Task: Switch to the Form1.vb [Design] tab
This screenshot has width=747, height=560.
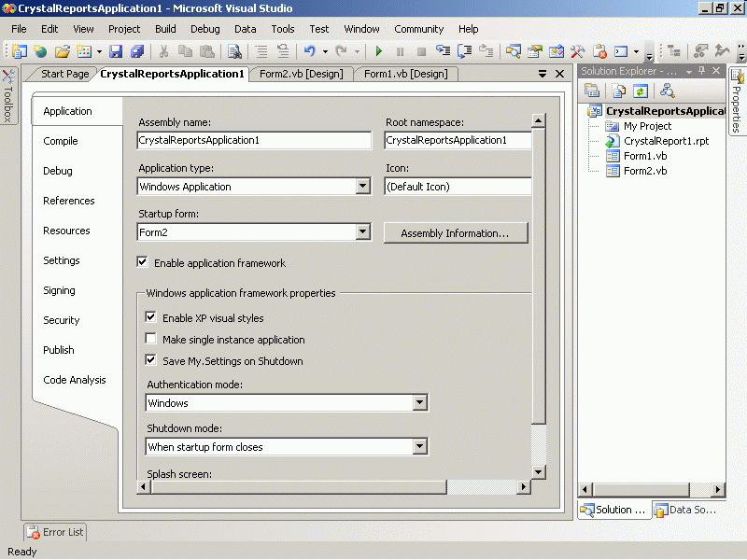Action: tap(406, 74)
